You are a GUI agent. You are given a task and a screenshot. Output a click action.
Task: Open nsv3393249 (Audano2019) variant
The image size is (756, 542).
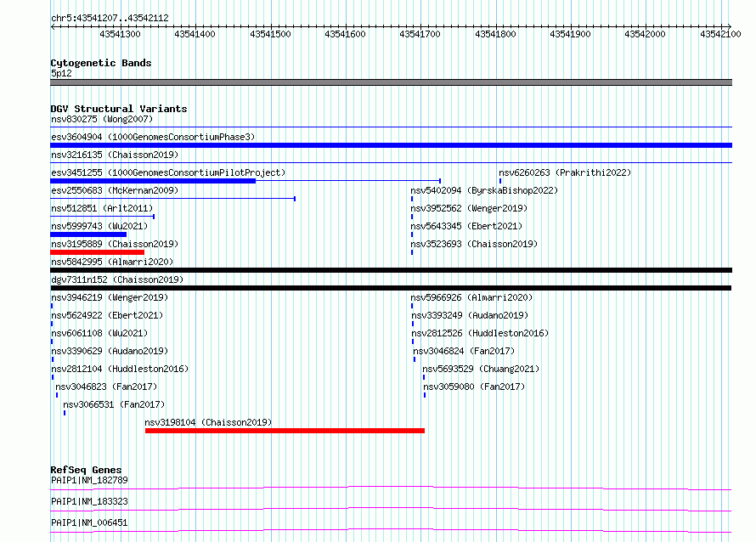(470, 315)
